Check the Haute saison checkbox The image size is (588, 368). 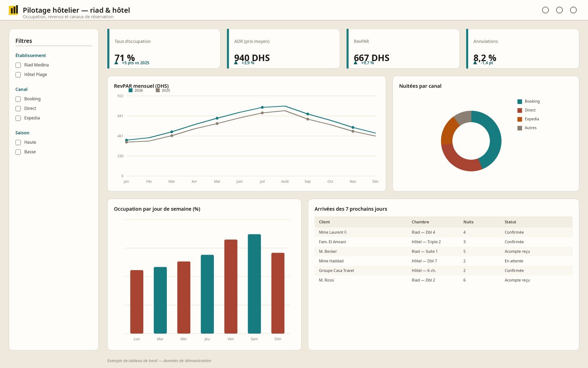coord(18,142)
